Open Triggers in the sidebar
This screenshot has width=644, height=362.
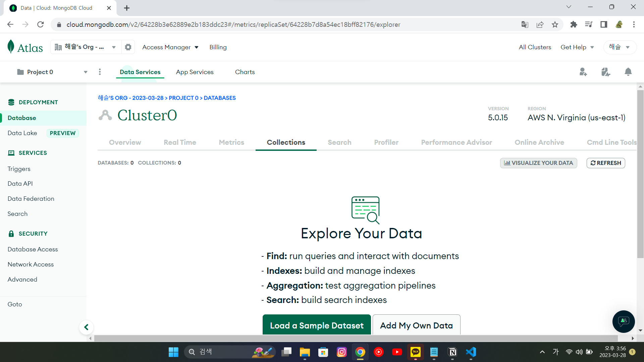19,169
